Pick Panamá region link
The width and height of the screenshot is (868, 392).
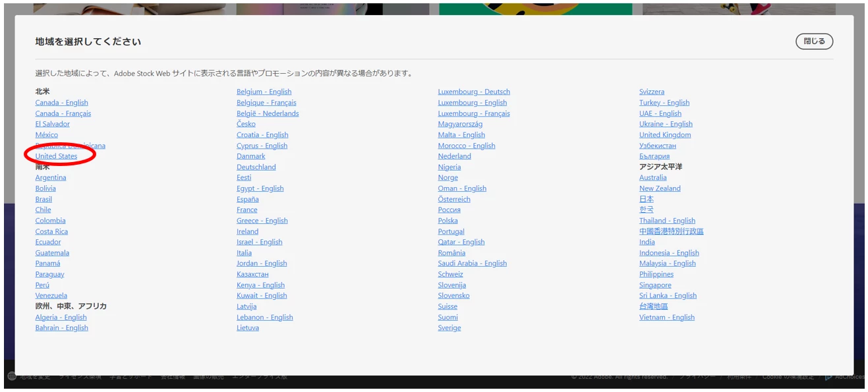click(47, 264)
